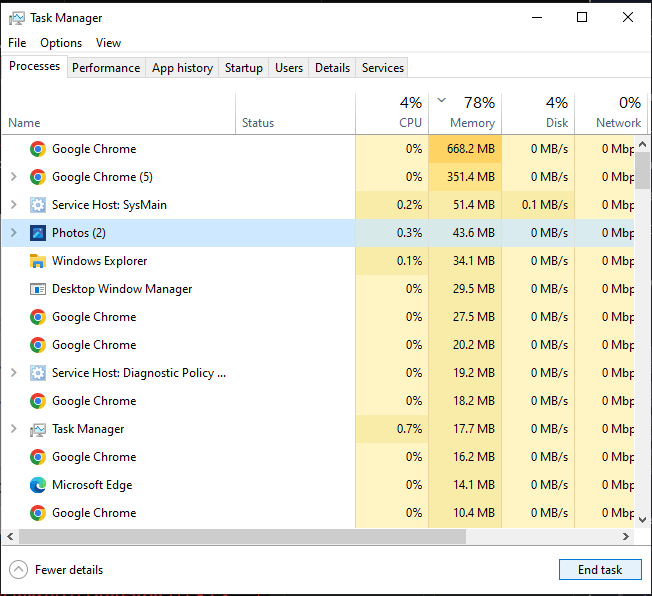Click the End task button
652x596 pixels.
click(x=600, y=570)
